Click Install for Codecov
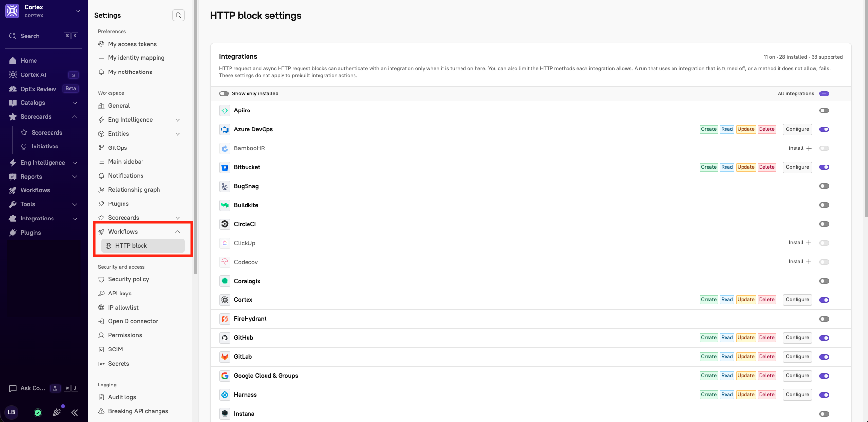The height and width of the screenshot is (422, 868). tap(800, 262)
